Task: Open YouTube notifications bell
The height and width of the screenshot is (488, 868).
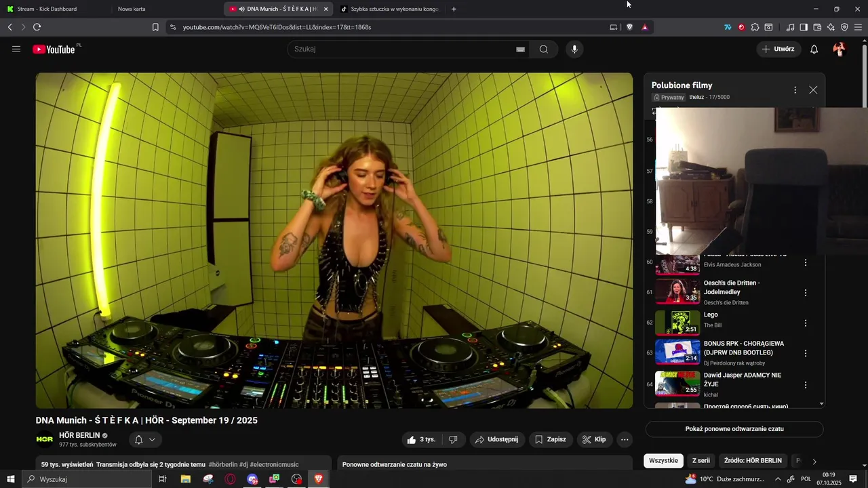Action: pos(814,49)
